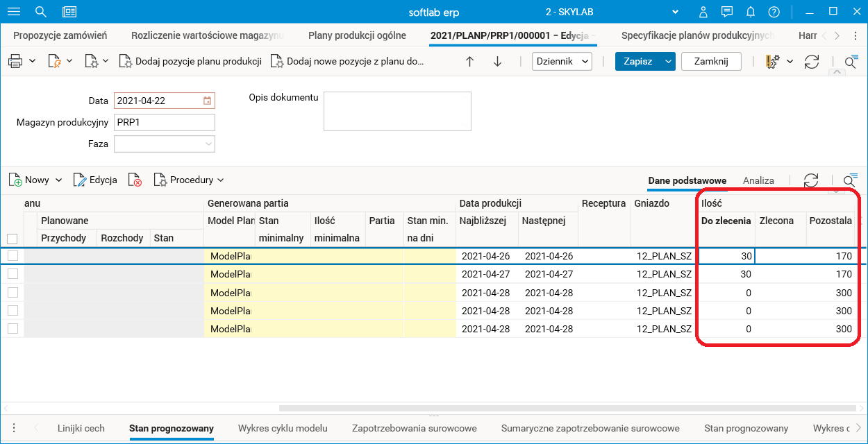Image resolution: width=868 pixels, height=444 pixels.
Task: Check the first row checkbox dated 2021-04-26
Action: [x=12, y=256]
